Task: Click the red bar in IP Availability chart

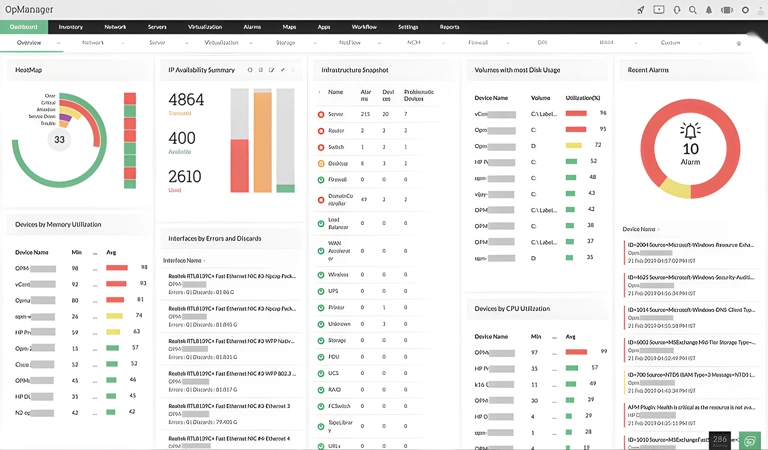Action: 240,166
